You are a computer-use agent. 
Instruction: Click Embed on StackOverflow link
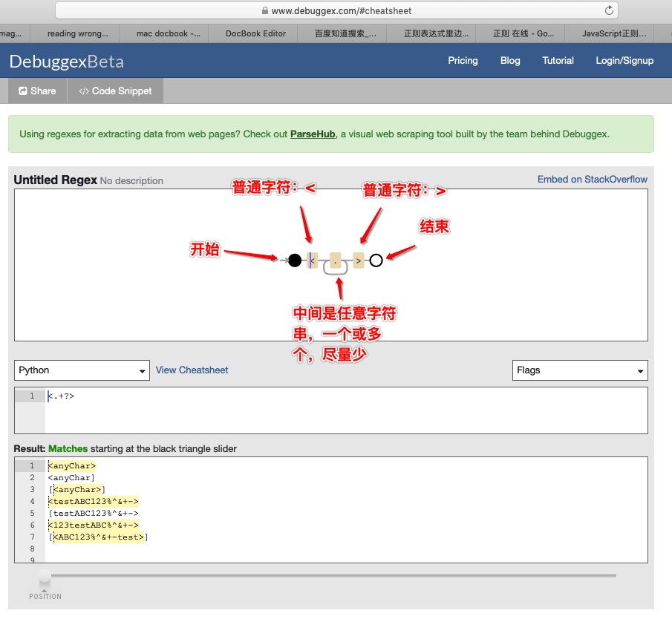pyautogui.click(x=593, y=179)
